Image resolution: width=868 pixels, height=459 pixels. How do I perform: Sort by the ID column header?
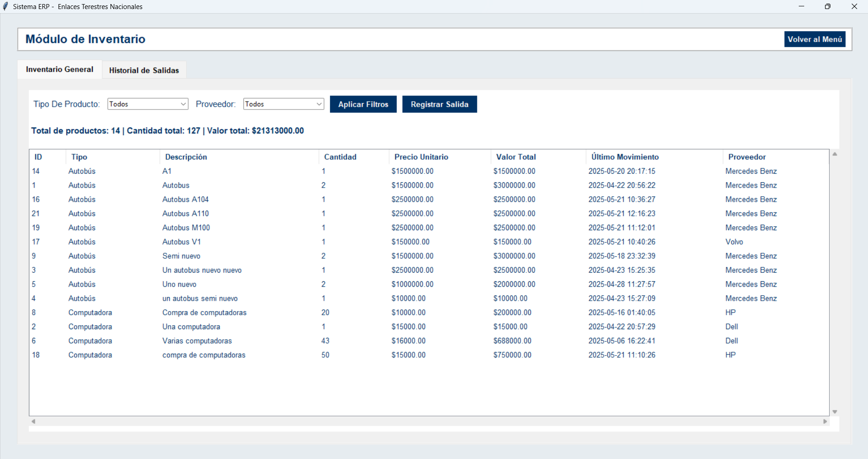pyautogui.click(x=48, y=157)
